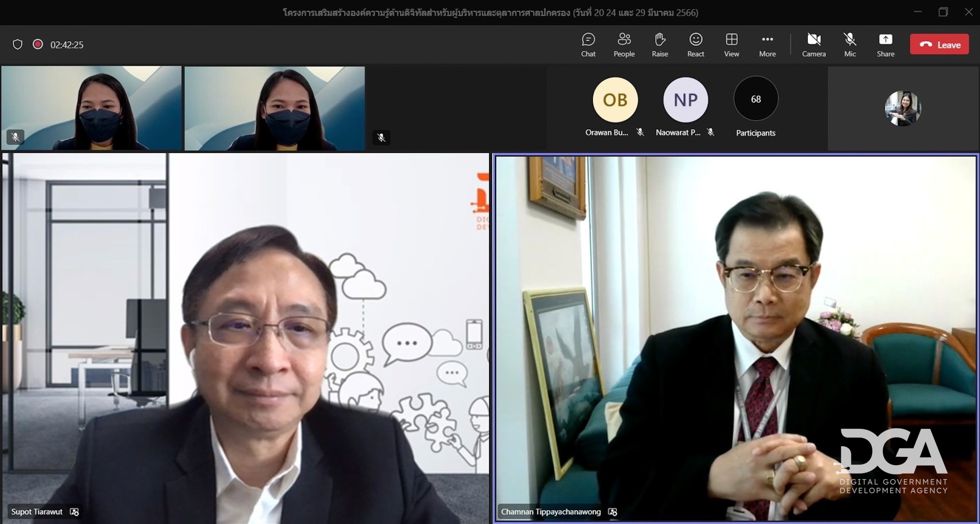Restore down the meeting window

[943, 12]
